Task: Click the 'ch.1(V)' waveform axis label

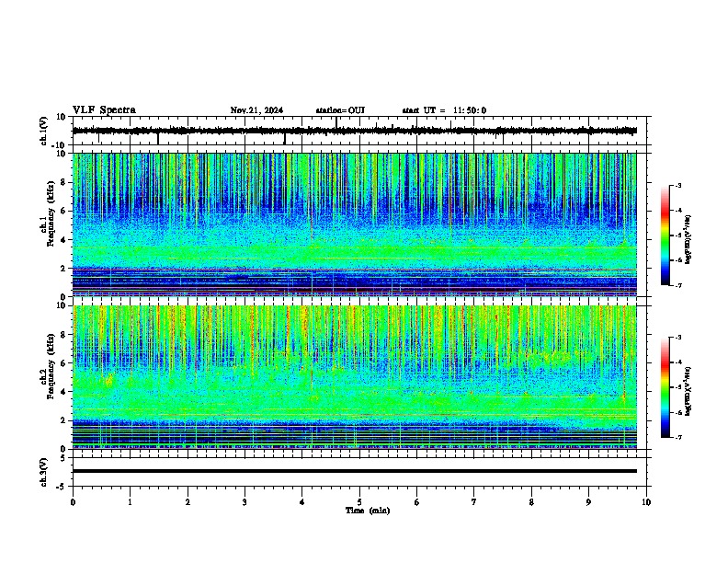Action: click(43, 131)
